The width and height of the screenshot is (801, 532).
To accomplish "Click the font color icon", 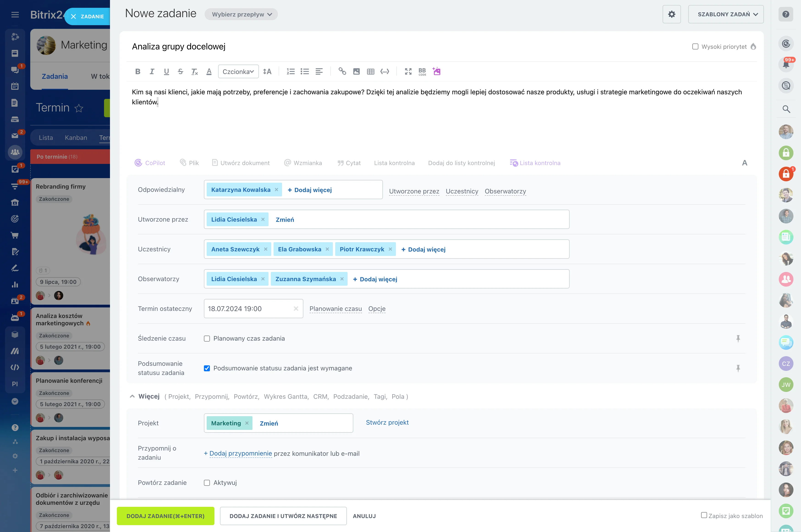I will pyautogui.click(x=209, y=72).
